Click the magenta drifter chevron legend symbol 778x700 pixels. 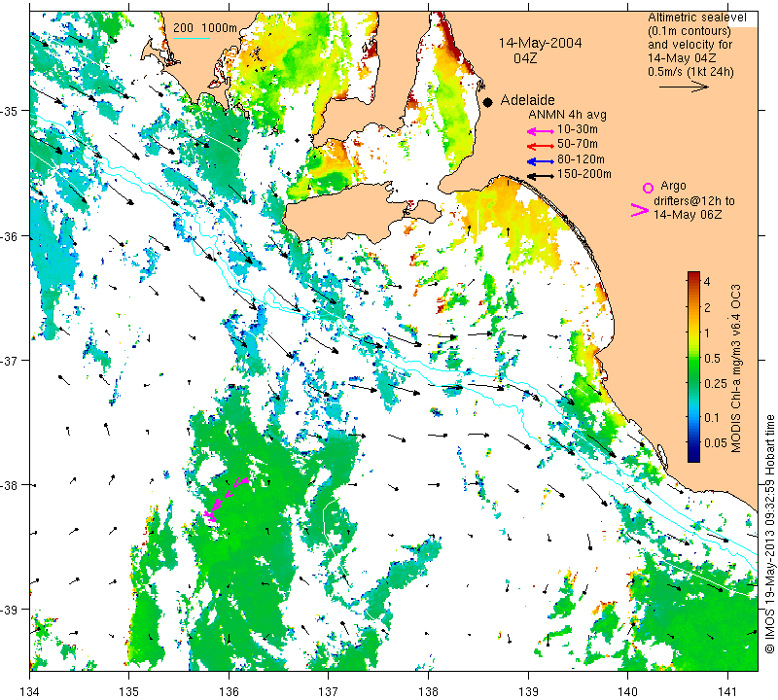[x=639, y=210]
